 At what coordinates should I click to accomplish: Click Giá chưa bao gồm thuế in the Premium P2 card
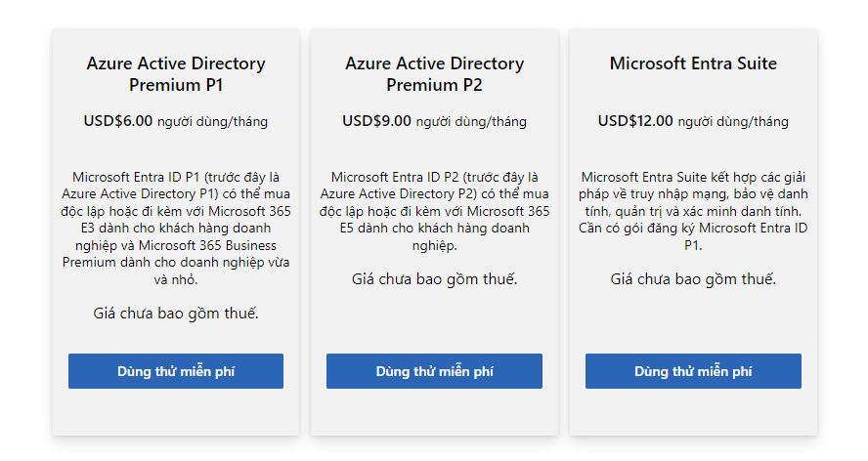[x=434, y=279]
